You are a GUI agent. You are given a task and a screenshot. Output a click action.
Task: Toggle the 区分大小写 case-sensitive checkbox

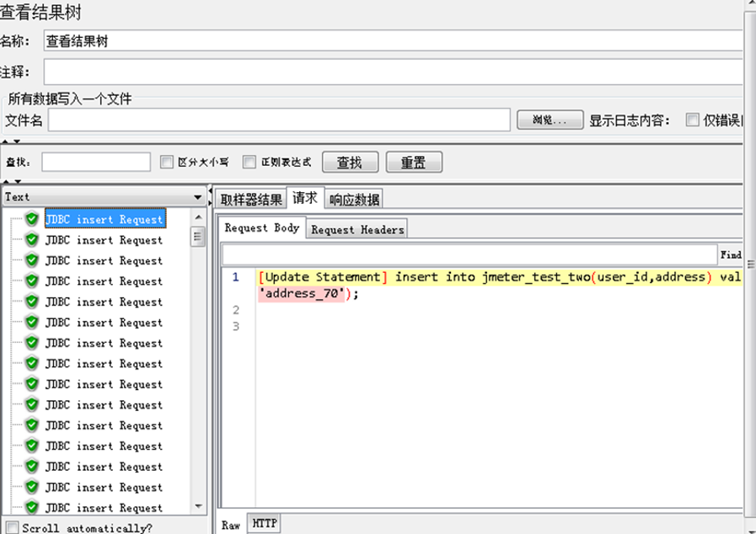[167, 162]
